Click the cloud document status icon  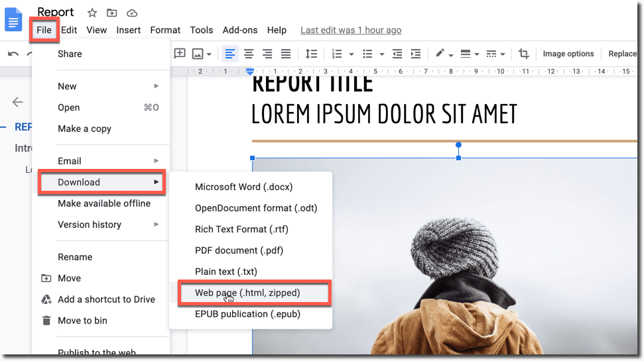click(131, 13)
